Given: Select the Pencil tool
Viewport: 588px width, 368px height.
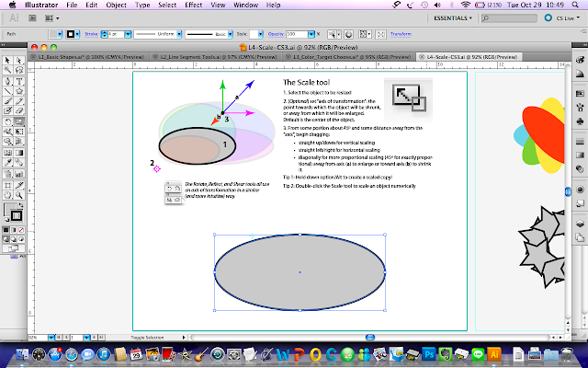Looking at the screenshot, I should 19,101.
